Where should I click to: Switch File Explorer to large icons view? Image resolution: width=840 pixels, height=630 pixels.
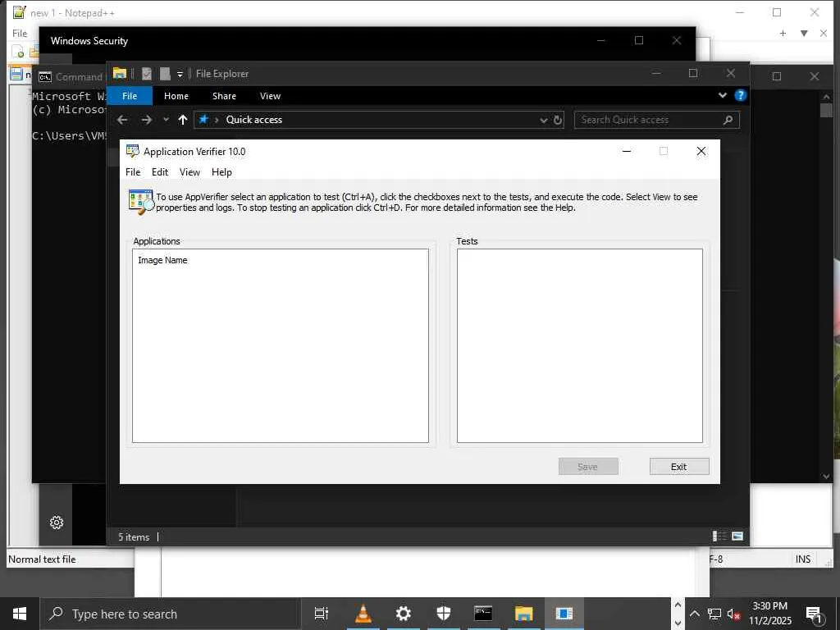737,536
